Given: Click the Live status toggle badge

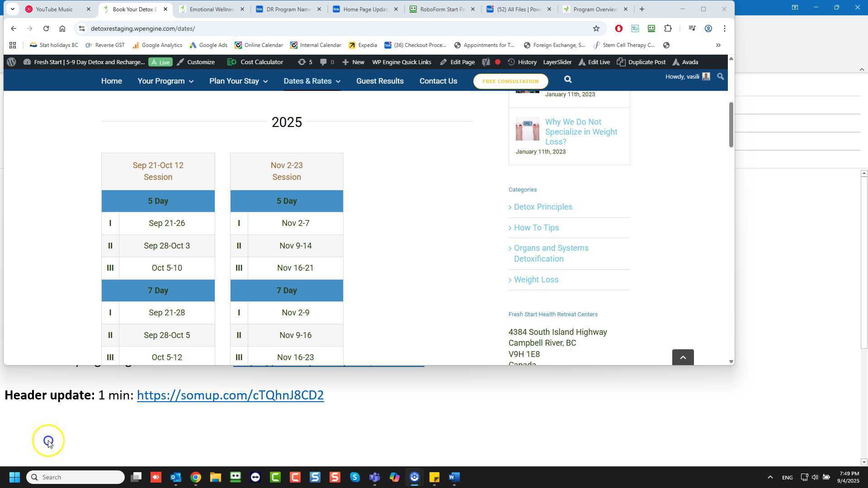Looking at the screenshot, I should click(x=160, y=62).
